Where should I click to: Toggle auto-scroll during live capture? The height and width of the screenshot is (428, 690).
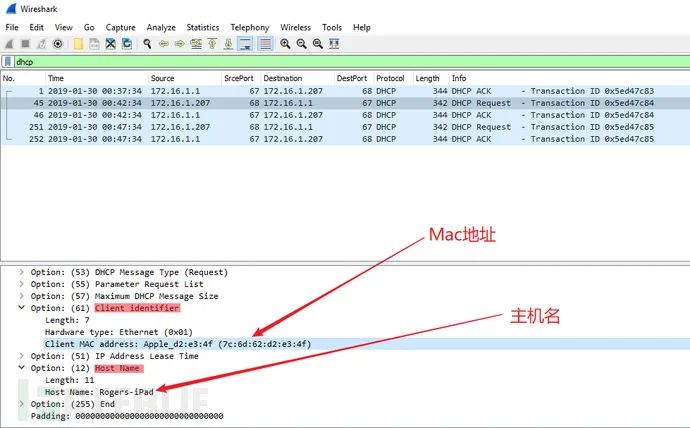[x=245, y=44]
